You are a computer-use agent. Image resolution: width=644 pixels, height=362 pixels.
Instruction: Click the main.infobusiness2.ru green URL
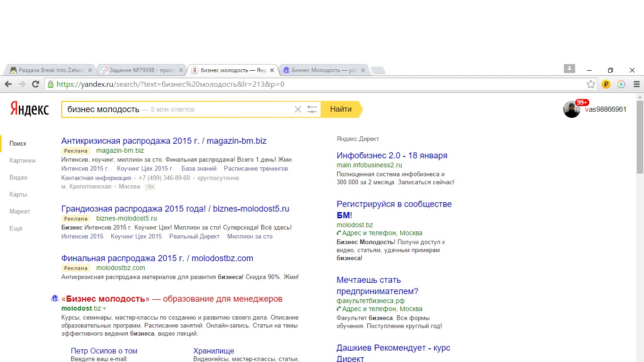point(370,165)
